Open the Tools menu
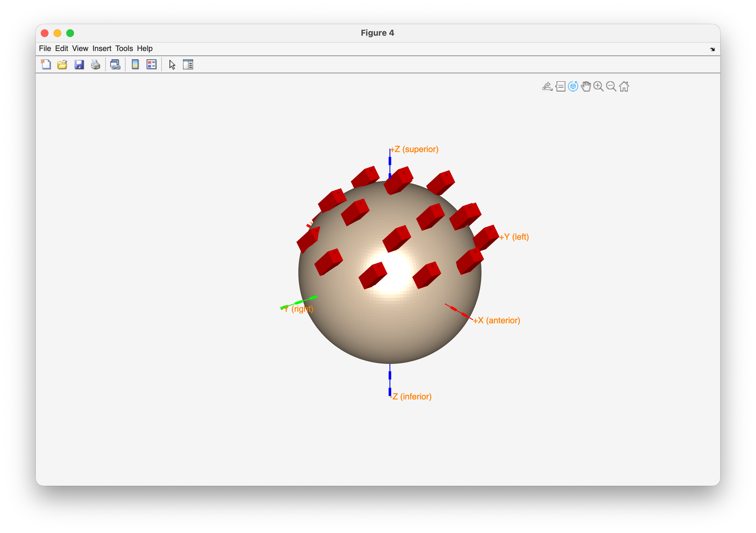 tap(124, 48)
